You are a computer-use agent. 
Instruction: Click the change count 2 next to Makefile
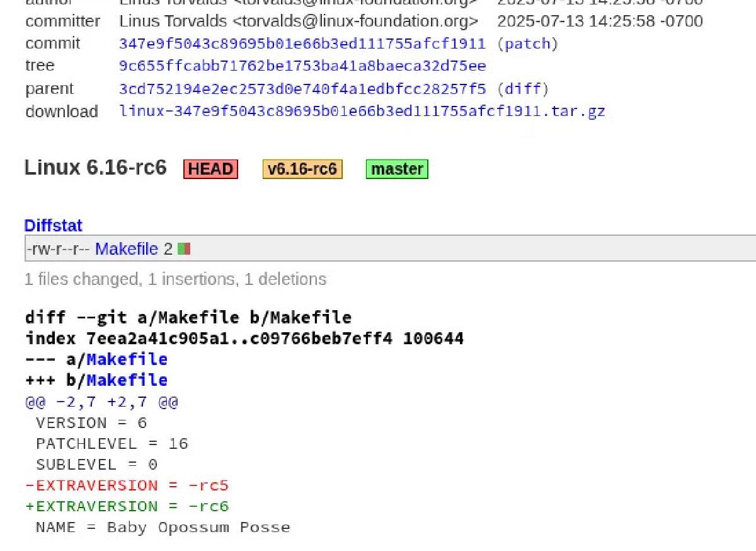168,248
